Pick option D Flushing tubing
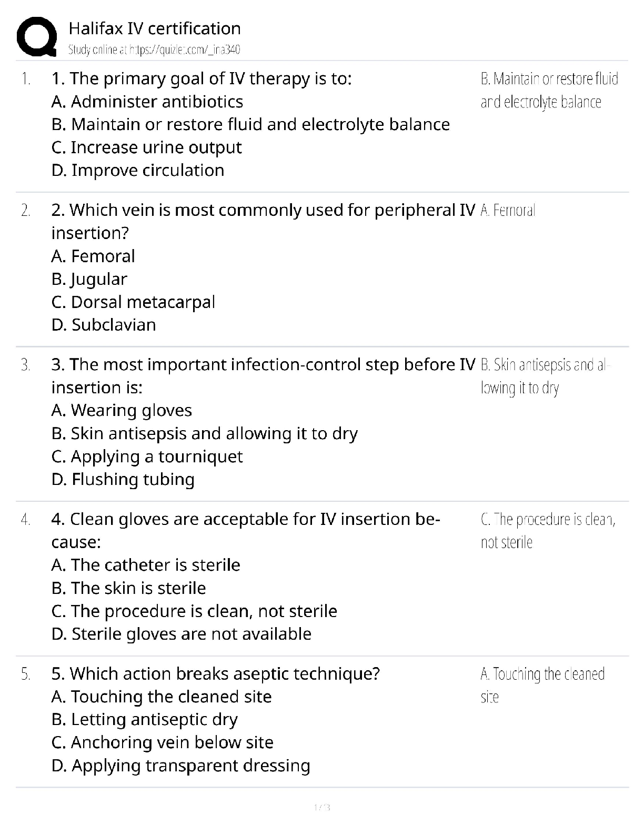The image size is (644, 834). pos(123,480)
